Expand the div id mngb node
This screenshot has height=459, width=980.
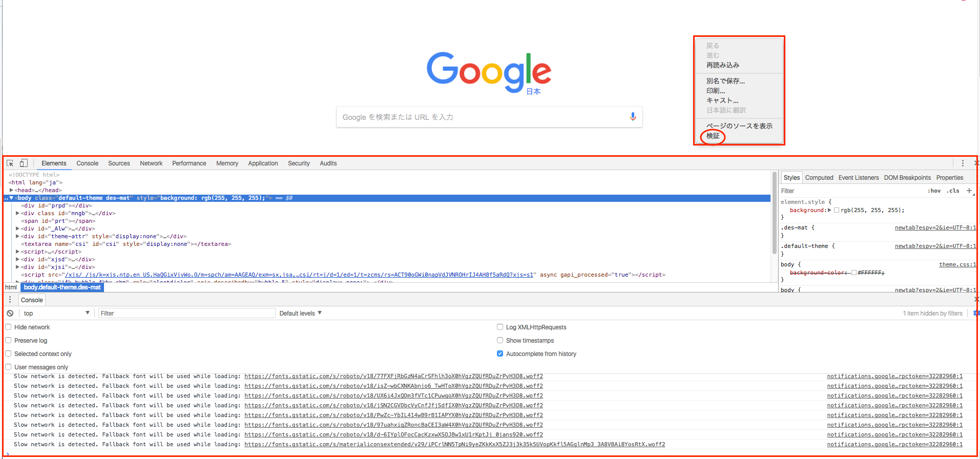17,213
